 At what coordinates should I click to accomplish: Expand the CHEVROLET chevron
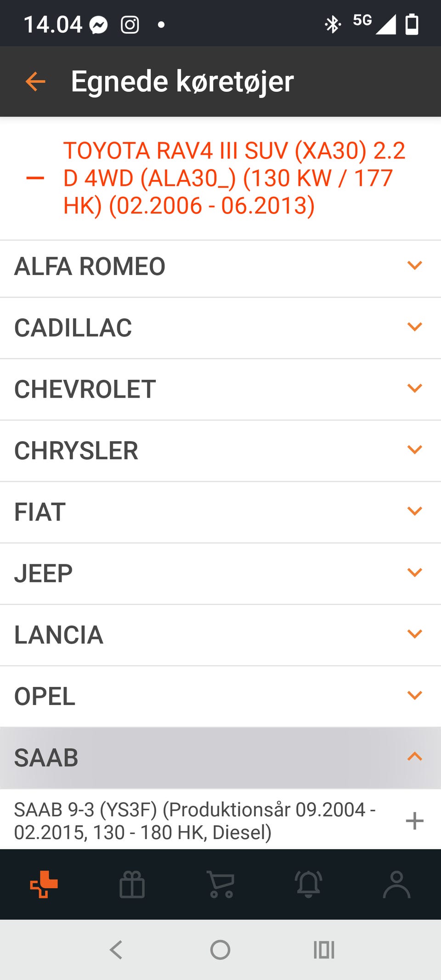(x=414, y=389)
